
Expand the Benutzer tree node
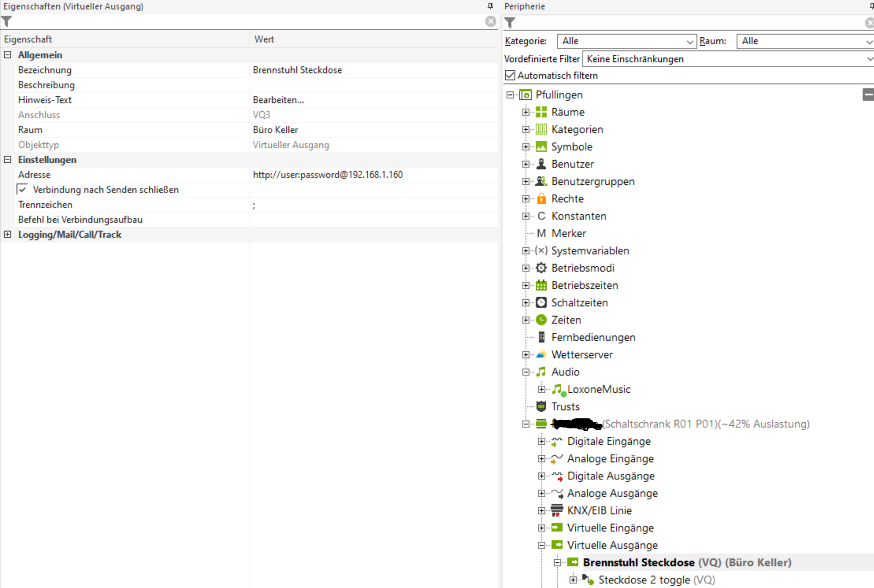[526, 164]
